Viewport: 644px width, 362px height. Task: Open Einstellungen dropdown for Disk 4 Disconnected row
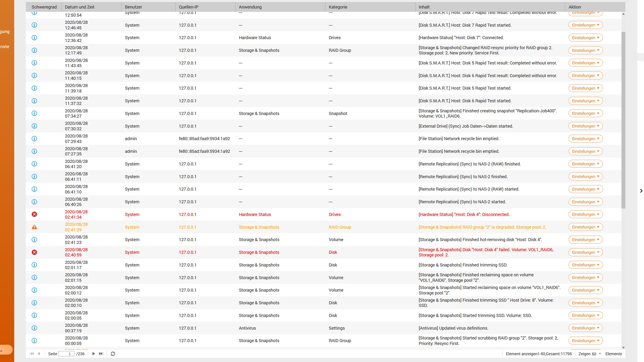(x=585, y=214)
